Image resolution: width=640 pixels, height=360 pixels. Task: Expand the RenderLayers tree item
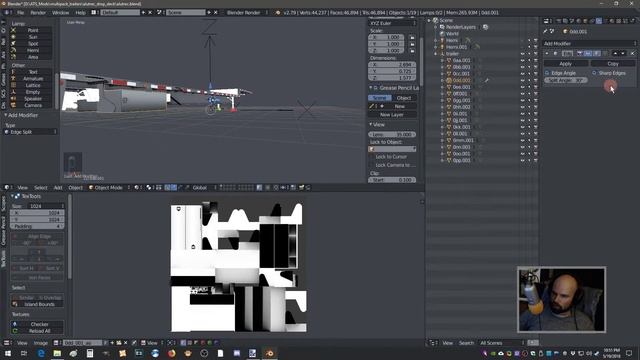coord(436,27)
